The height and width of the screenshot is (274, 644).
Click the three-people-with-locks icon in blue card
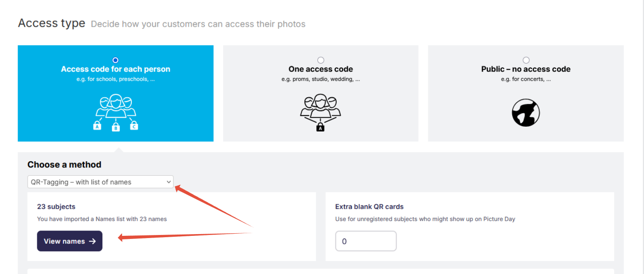116,113
